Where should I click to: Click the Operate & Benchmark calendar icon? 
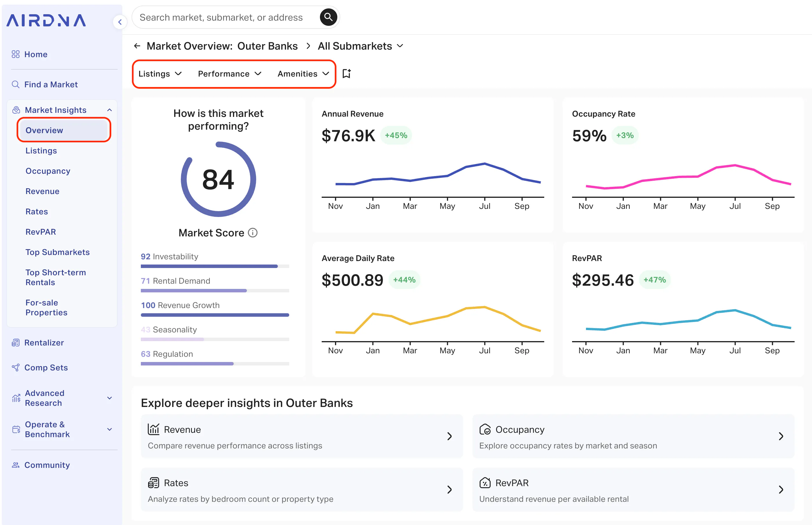[16, 429]
